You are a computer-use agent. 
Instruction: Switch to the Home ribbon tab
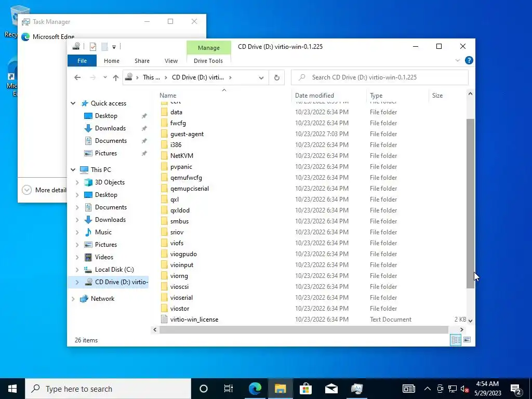click(x=112, y=61)
